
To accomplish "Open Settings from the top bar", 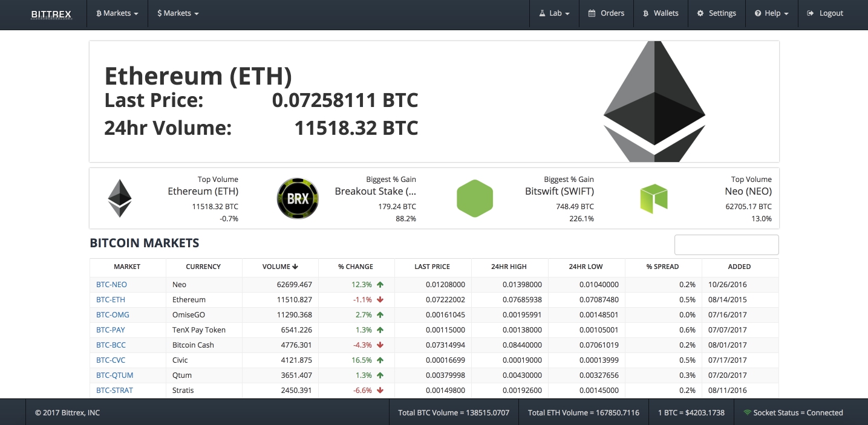I will 716,13.
